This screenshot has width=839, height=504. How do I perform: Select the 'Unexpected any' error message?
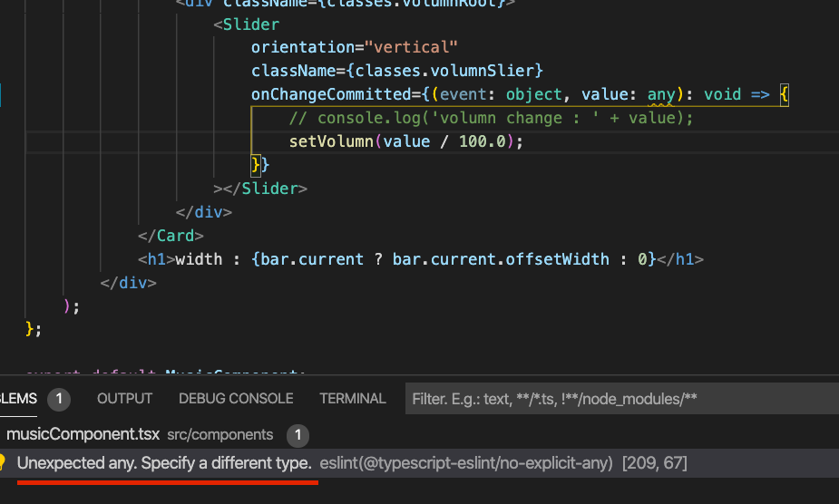[x=164, y=463]
